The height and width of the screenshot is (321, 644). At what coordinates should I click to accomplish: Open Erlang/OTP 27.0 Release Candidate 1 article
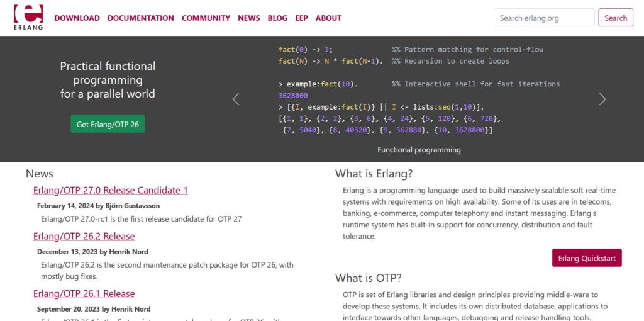click(110, 190)
